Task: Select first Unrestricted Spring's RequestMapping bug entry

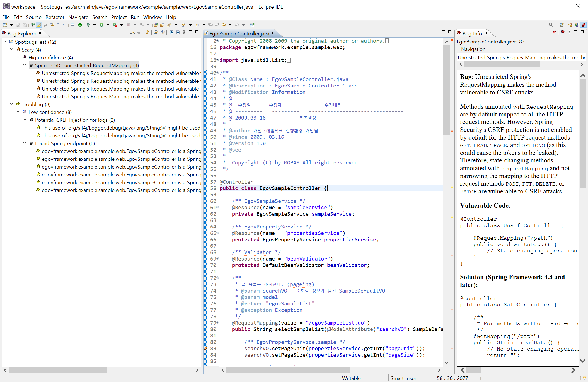Action: [120, 73]
